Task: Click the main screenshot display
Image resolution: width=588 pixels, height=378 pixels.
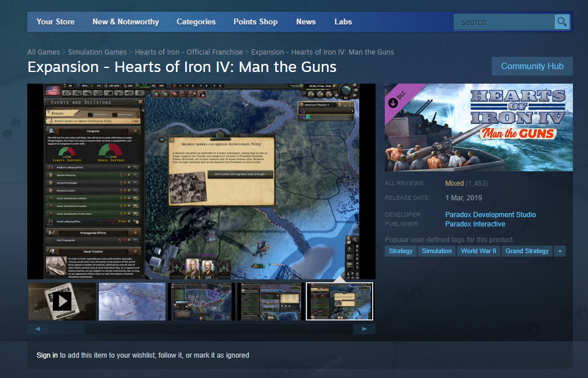Action: 201,182
